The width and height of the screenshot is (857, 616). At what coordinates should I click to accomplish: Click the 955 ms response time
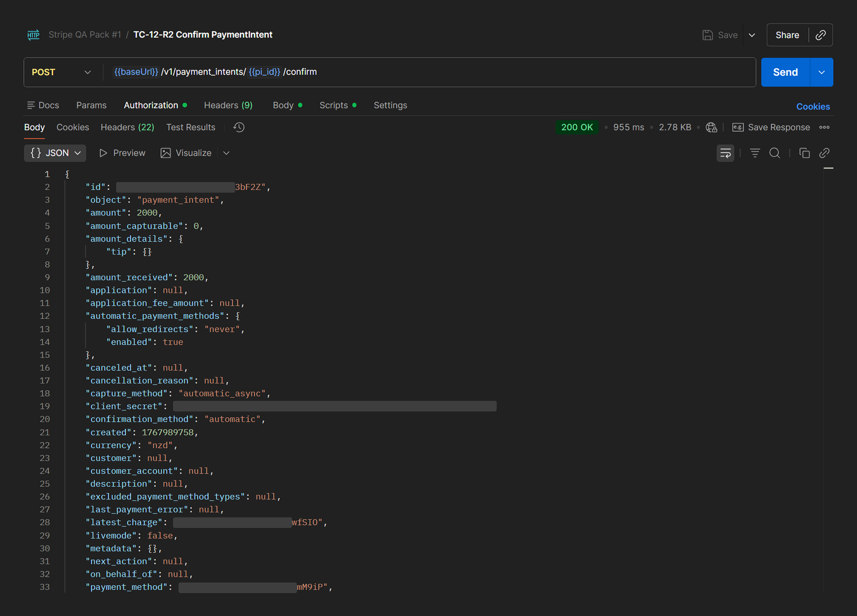click(628, 128)
